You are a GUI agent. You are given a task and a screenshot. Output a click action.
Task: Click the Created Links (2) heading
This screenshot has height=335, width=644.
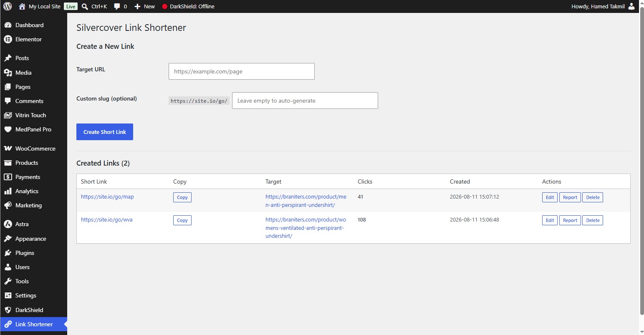point(103,163)
